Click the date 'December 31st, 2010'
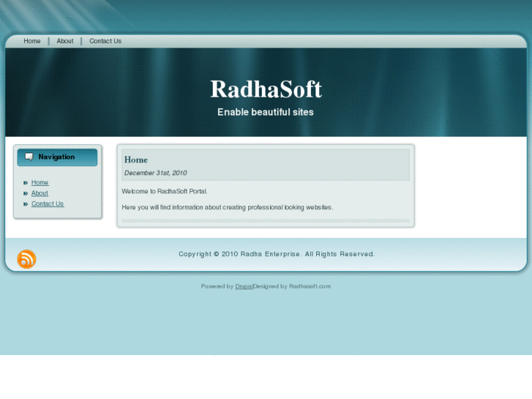The image size is (532, 399). pos(155,173)
